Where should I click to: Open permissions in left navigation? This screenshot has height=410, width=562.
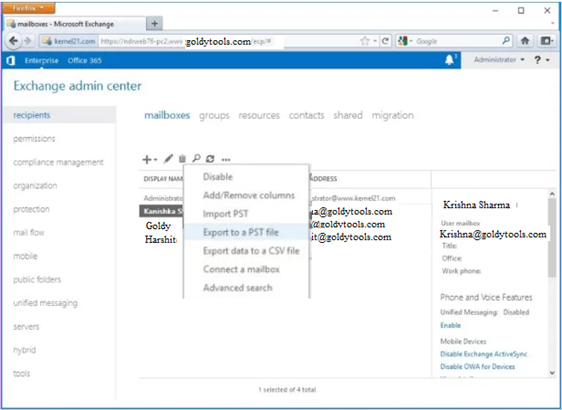[x=34, y=139]
